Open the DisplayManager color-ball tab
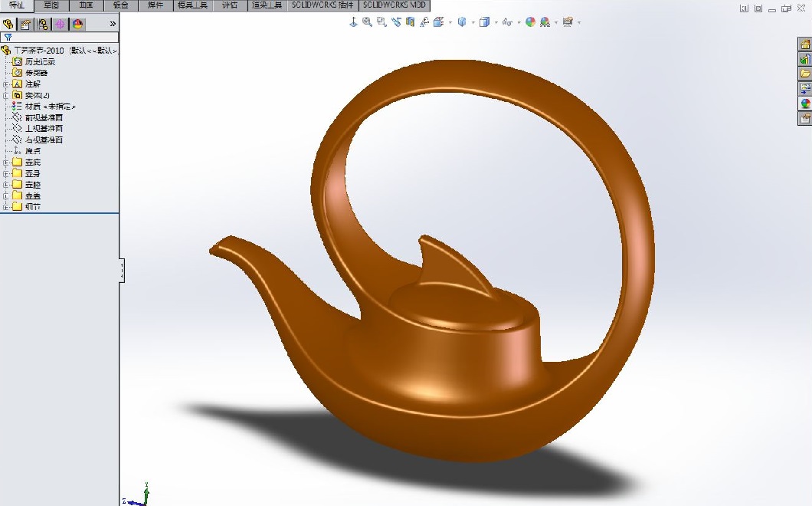Image resolution: width=812 pixels, height=506 pixels. (x=78, y=24)
